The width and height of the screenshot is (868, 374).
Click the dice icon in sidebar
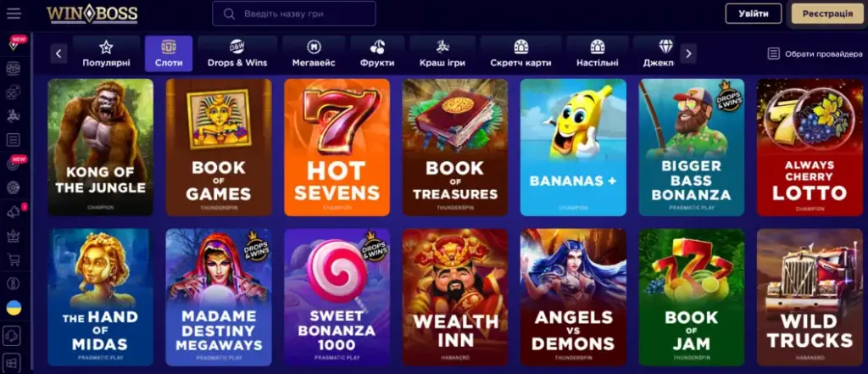point(14,92)
